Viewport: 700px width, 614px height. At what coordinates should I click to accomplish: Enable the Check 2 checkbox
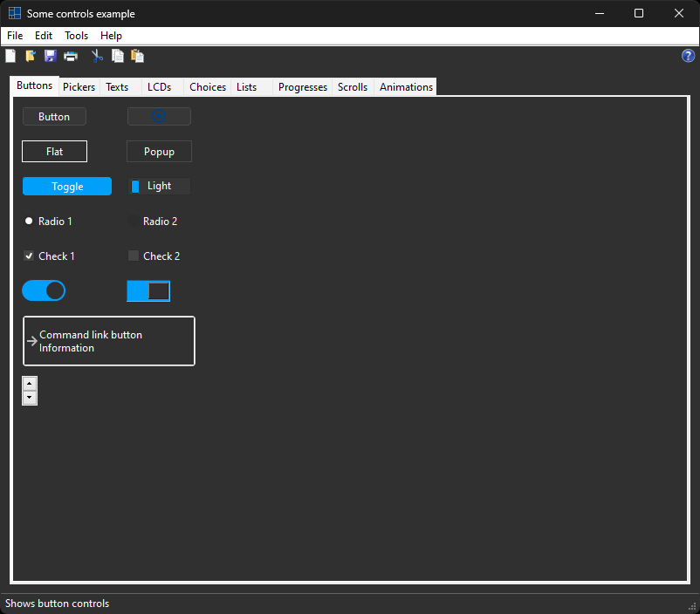(134, 256)
